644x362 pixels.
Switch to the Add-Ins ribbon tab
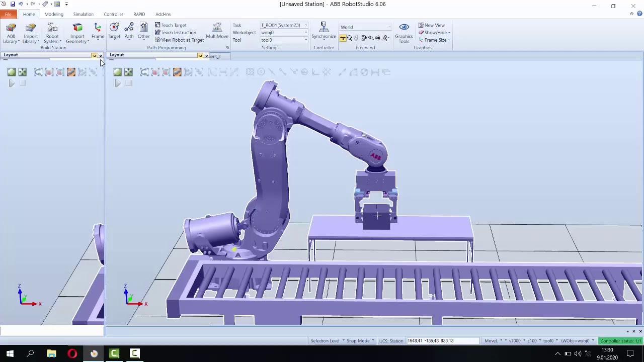(163, 14)
